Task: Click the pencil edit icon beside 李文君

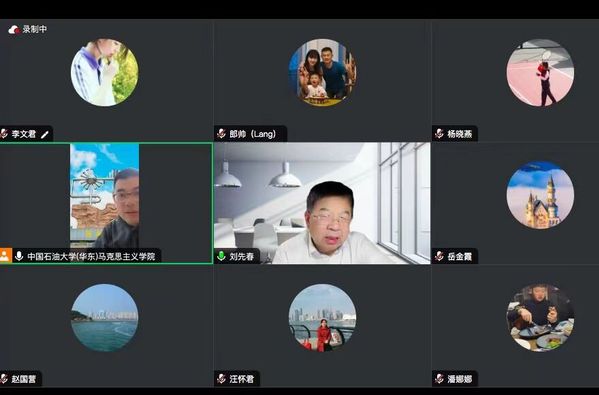Action: click(45, 134)
